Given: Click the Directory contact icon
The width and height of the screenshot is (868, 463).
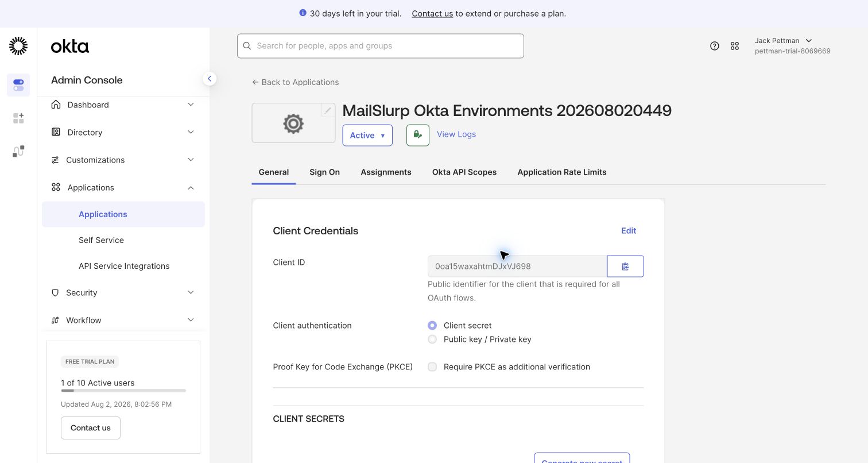Looking at the screenshot, I should 56,132.
